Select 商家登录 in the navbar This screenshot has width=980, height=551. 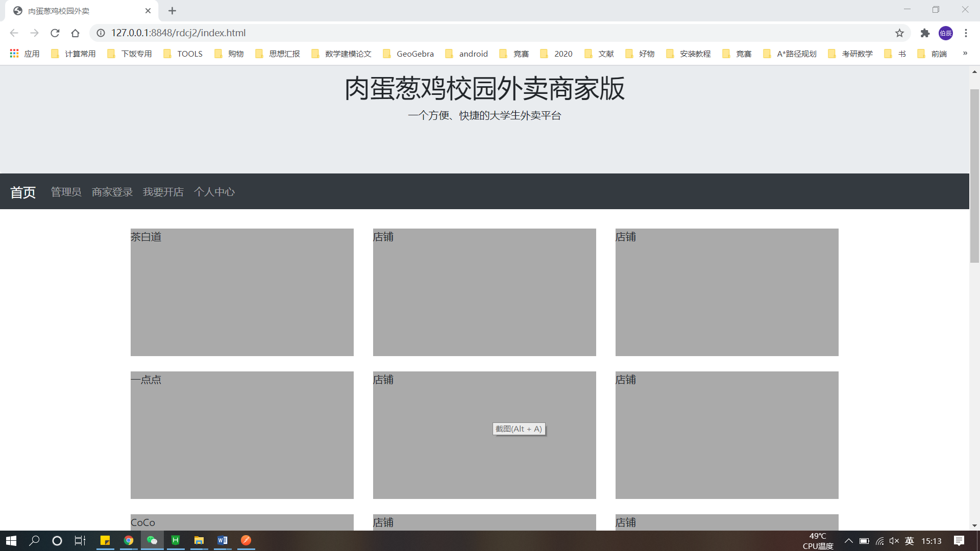pos(112,192)
